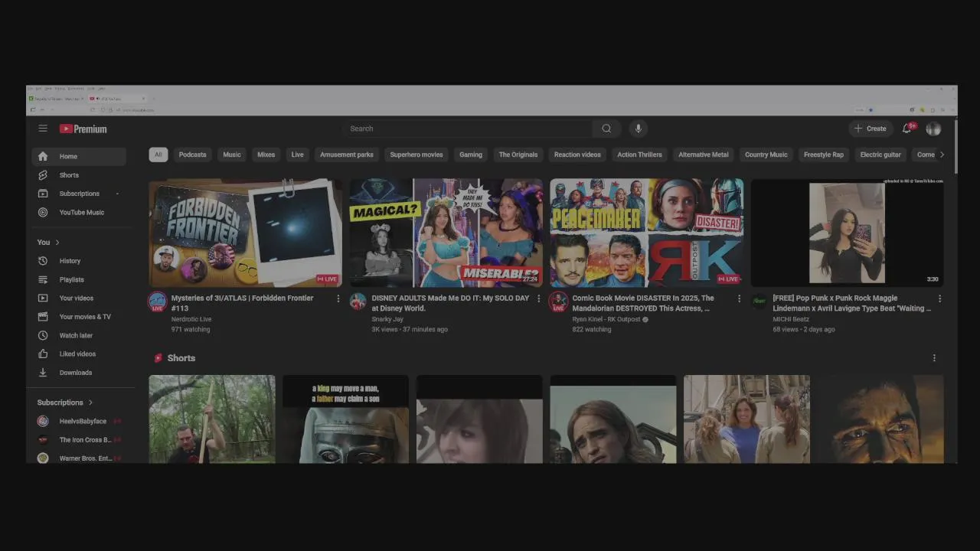Select the Superhero movies chip
Image resolution: width=980 pixels, height=551 pixels.
click(416, 155)
